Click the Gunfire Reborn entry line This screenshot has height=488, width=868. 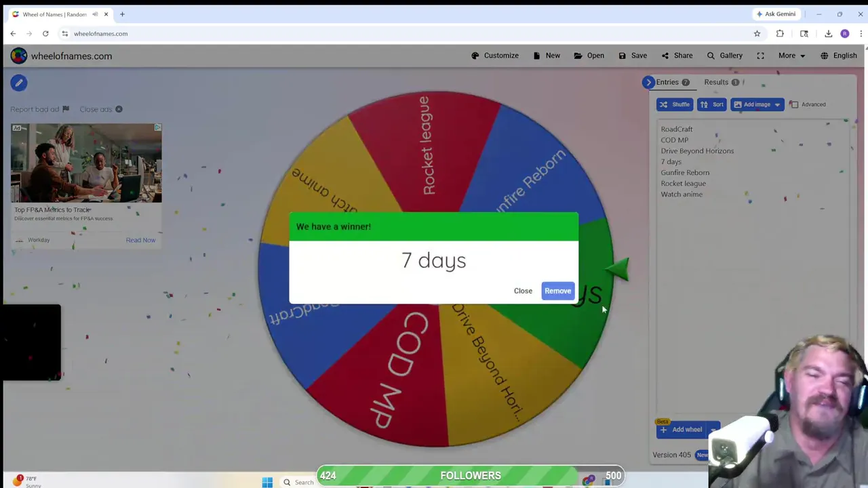(x=685, y=172)
